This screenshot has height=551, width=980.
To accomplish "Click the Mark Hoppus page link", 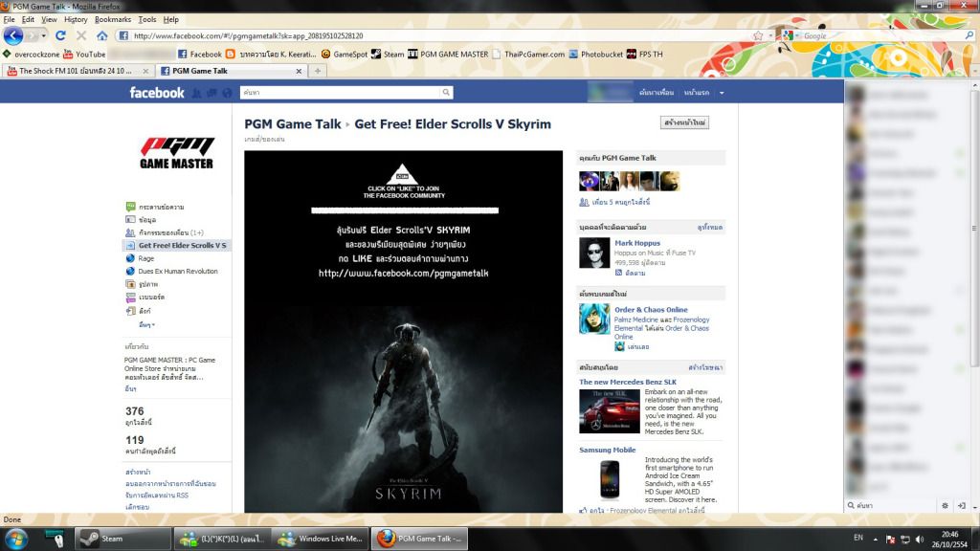I will coord(636,243).
